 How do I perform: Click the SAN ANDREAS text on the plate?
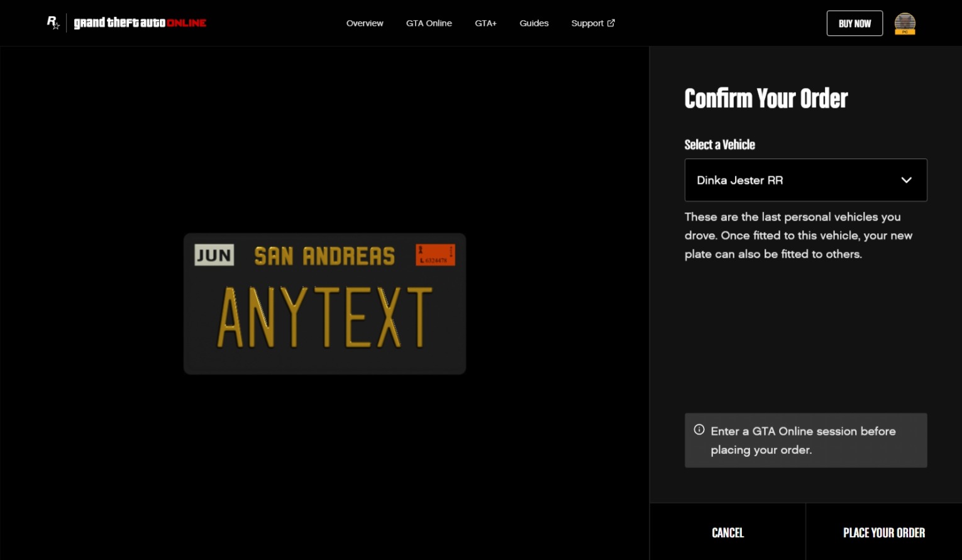pos(324,256)
